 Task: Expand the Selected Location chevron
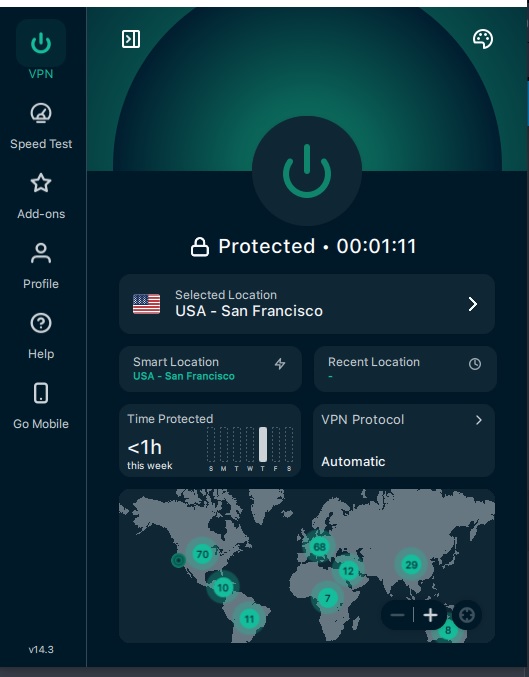tap(473, 304)
